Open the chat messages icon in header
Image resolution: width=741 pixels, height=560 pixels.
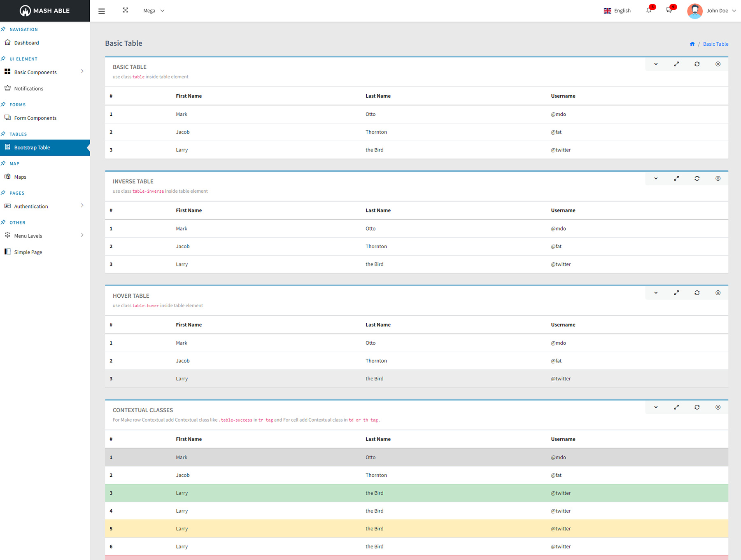[x=669, y=11]
